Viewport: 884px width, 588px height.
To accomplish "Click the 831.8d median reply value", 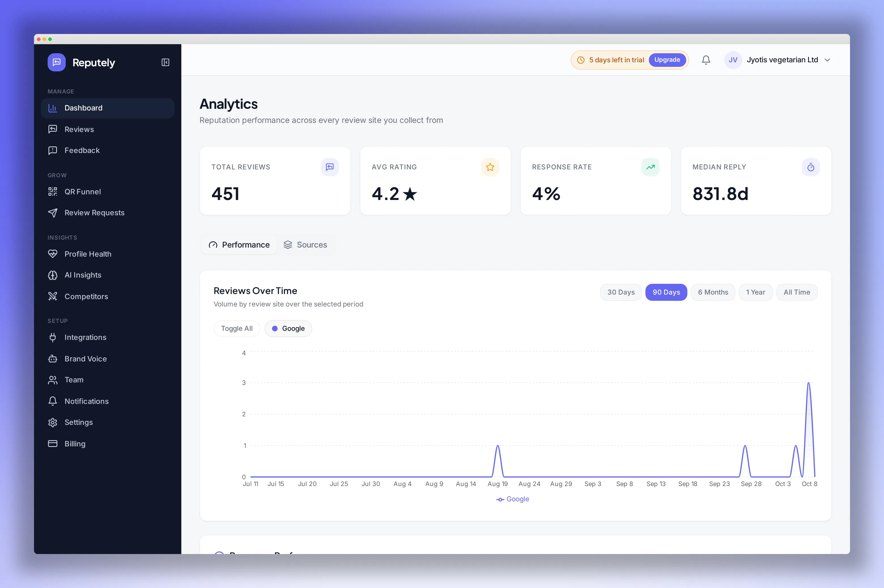I will pos(720,194).
